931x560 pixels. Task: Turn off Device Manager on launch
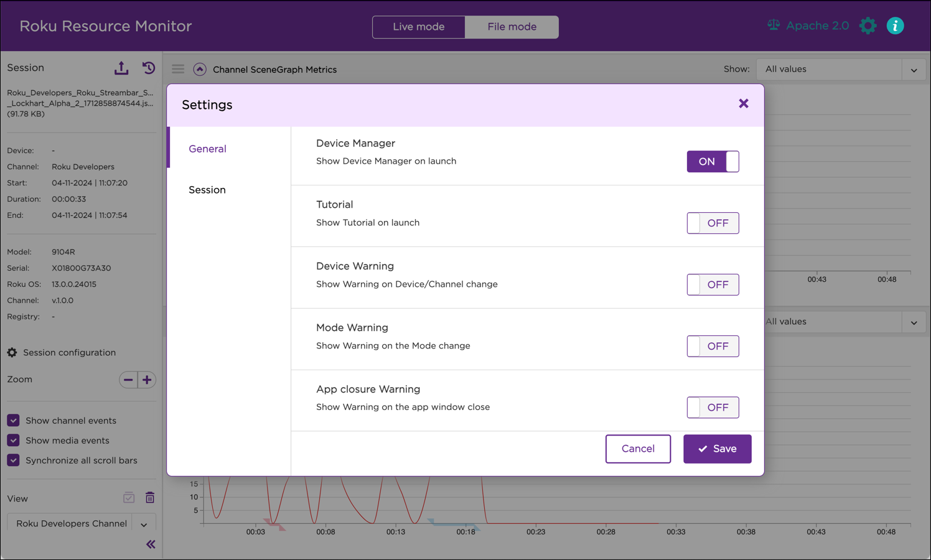(713, 161)
